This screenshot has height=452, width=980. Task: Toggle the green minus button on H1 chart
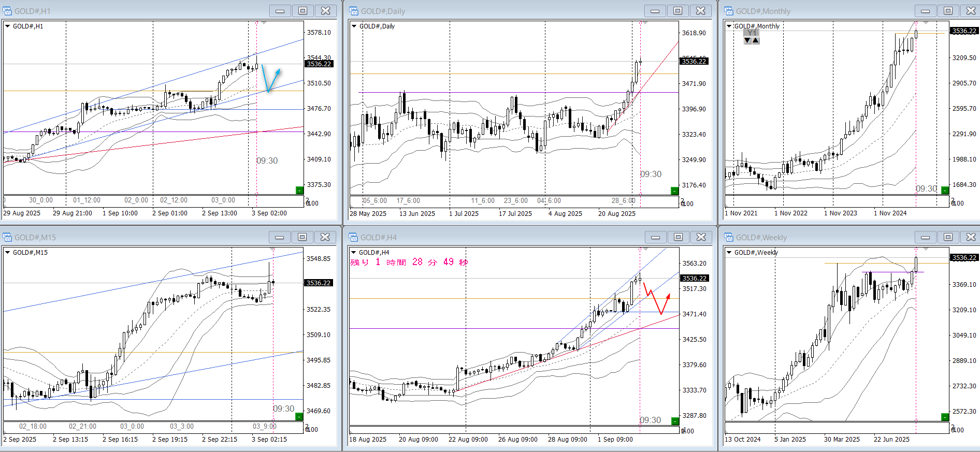click(x=299, y=191)
